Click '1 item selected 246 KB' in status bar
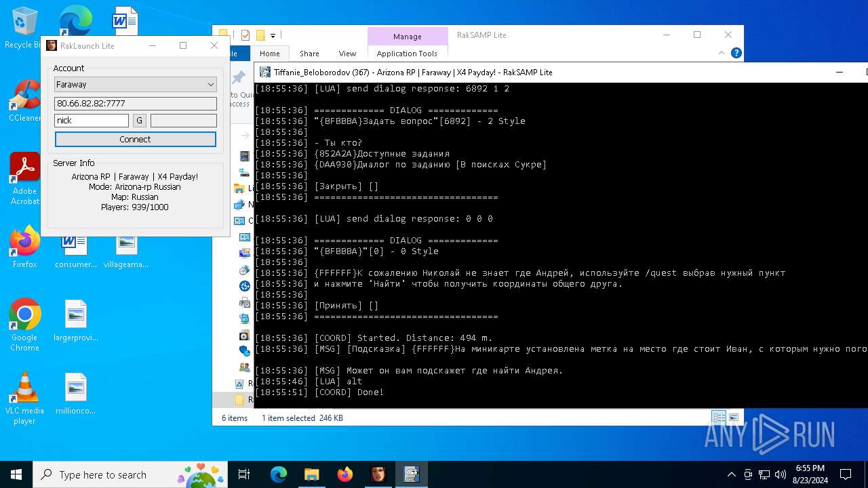This screenshot has width=868, height=488. (x=302, y=418)
